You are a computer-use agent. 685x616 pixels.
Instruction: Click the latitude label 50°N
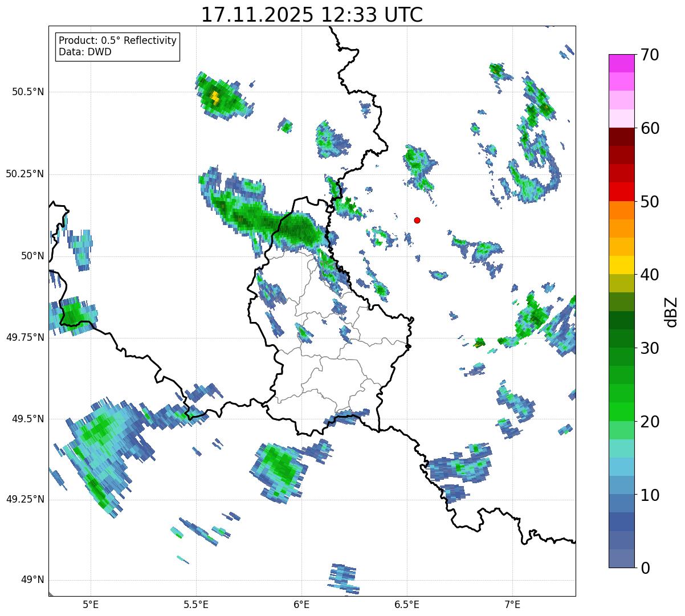pos(33,256)
